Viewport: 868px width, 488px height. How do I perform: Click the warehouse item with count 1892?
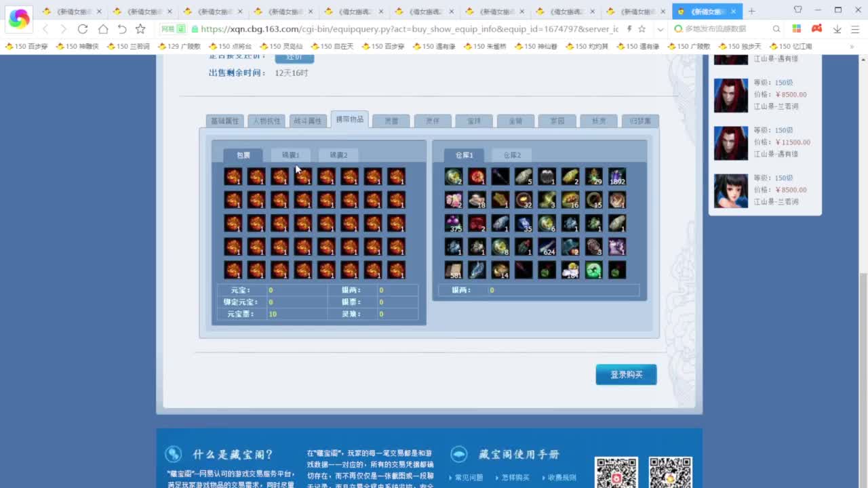coord(617,177)
